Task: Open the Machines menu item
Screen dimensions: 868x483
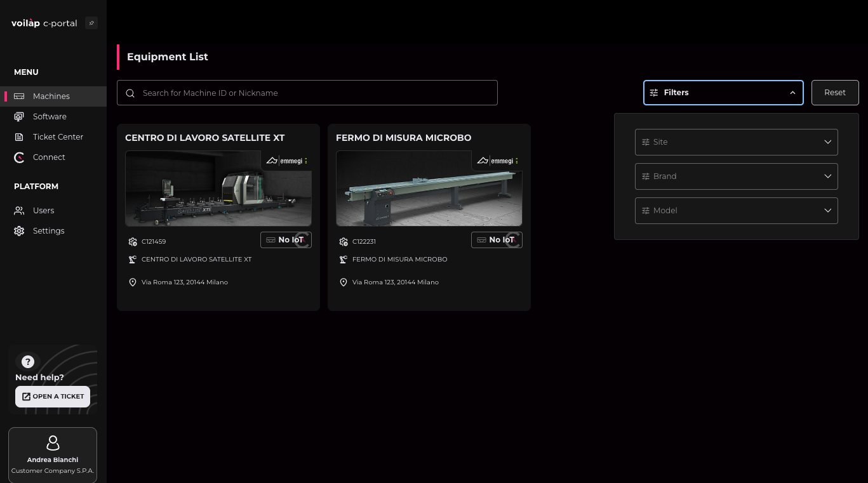Action: click(53, 96)
